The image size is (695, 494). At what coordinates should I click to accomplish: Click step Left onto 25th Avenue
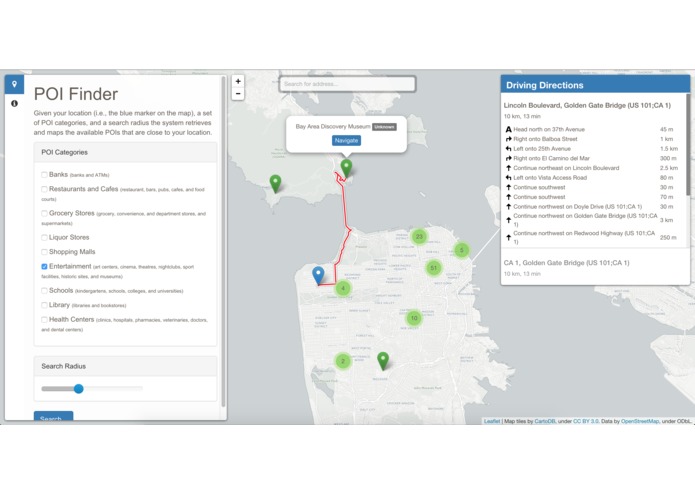593,149
